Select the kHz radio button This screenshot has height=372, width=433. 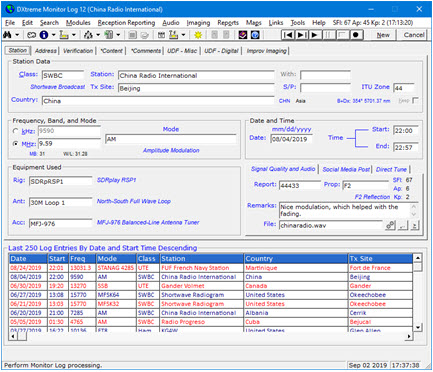pyautogui.click(x=15, y=131)
